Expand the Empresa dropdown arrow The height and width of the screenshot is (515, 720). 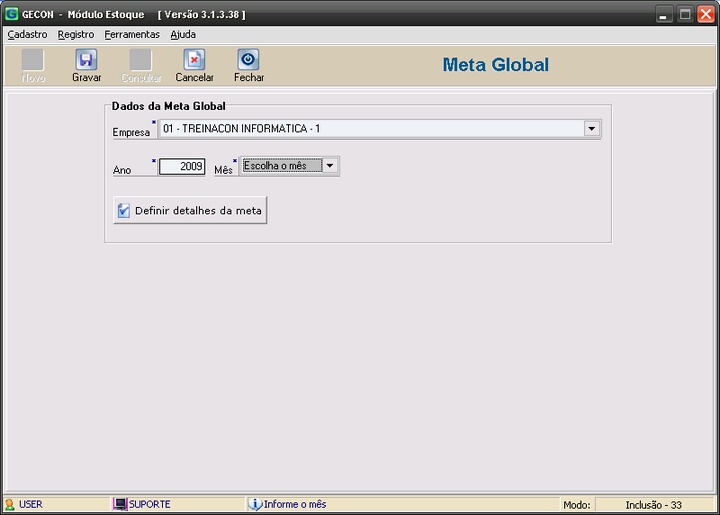[x=591, y=129]
